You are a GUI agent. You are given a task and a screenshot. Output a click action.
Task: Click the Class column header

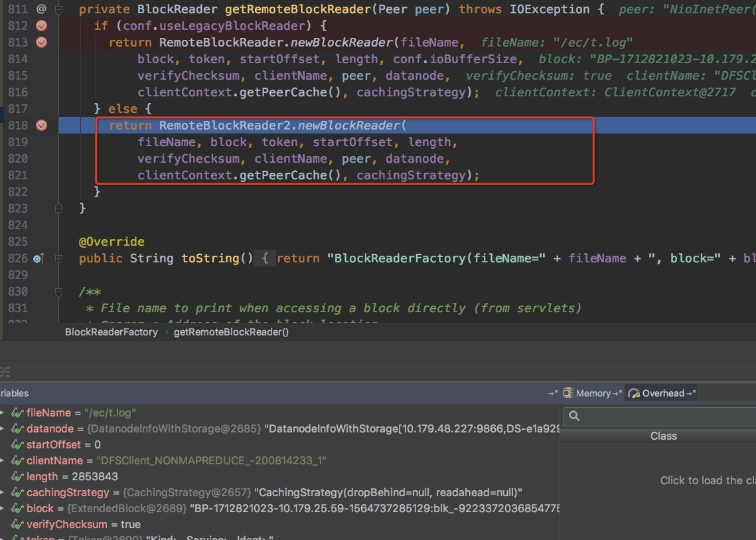(x=664, y=436)
